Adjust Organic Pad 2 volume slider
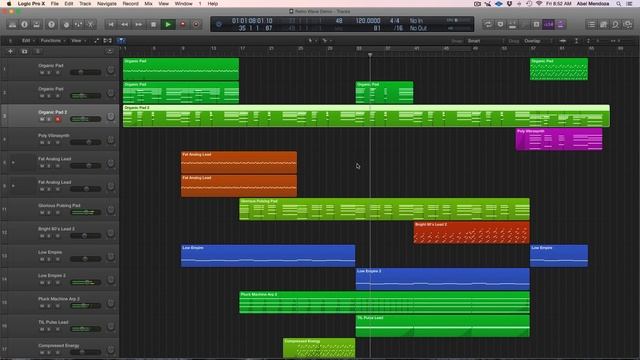 [x=85, y=119]
